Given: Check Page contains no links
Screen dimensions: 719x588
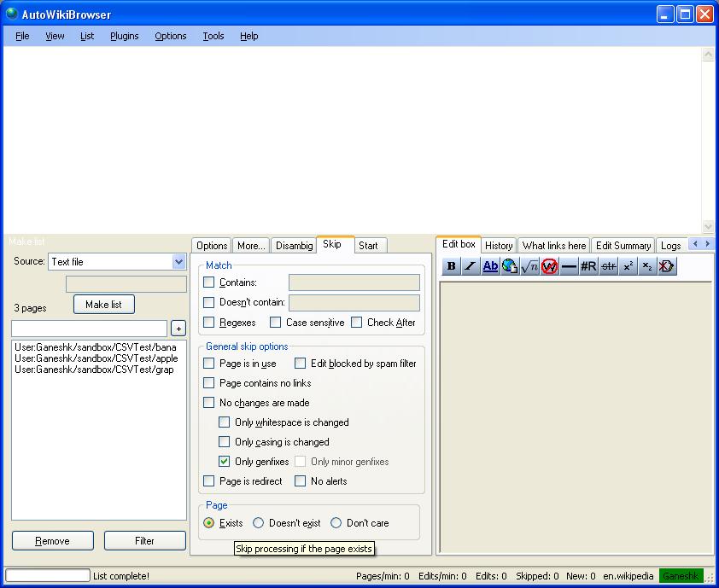Looking at the screenshot, I should [208, 383].
